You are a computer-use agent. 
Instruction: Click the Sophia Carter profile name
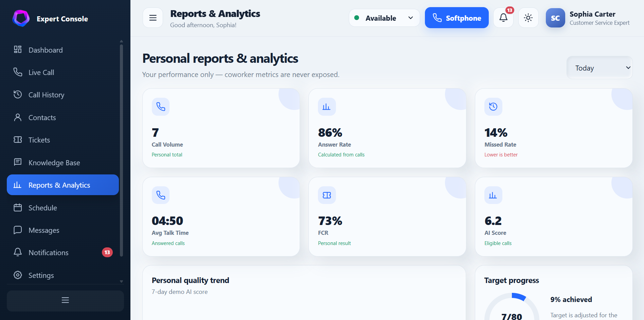click(592, 14)
